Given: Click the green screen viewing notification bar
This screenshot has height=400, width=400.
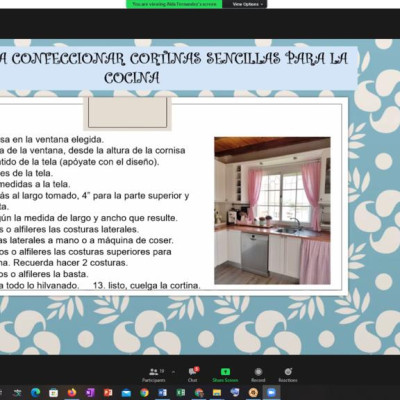Looking at the screenshot, I should [174, 4].
